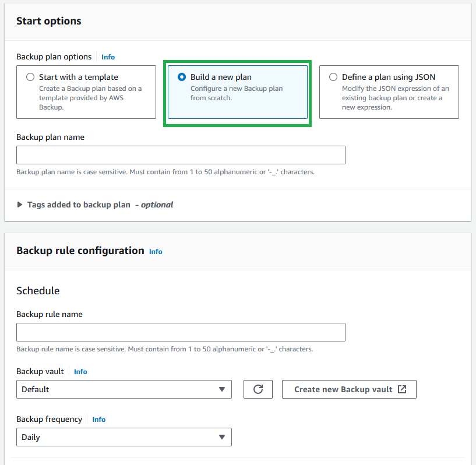The width and height of the screenshot is (476, 465).
Task: Select the Start with a template option
Action: pyautogui.click(x=30, y=77)
